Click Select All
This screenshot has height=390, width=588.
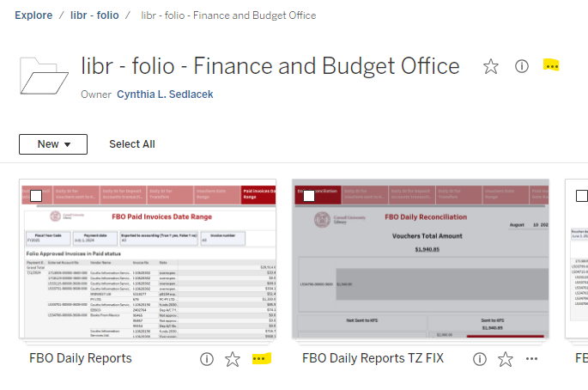click(132, 144)
